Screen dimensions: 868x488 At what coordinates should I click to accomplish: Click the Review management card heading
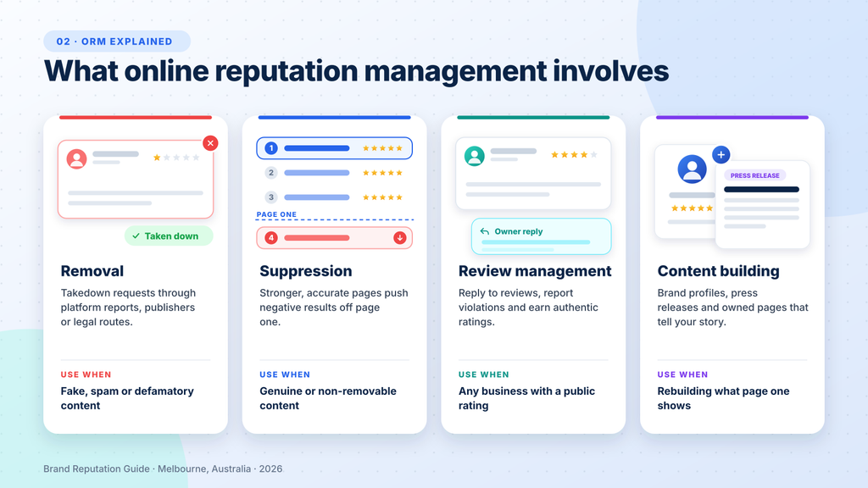tap(535, 271)
